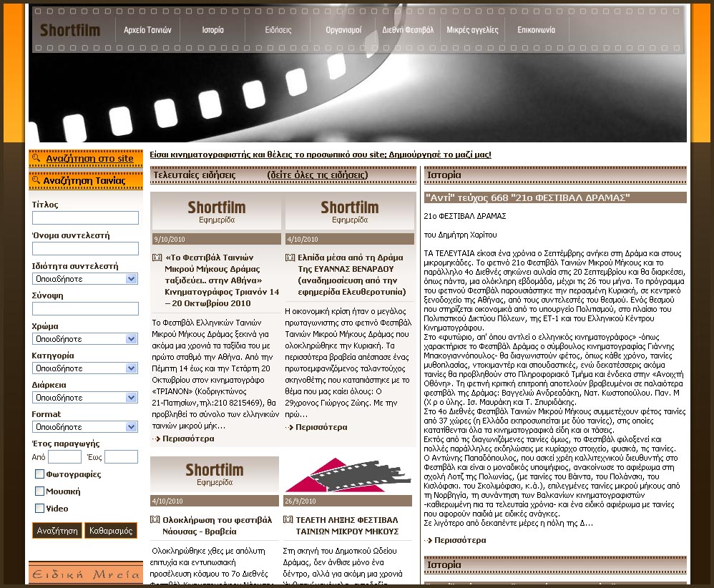Click the του Δημήτρη Χαρίτου author line
Screen dimensions: 714x588
coord(460,235)
